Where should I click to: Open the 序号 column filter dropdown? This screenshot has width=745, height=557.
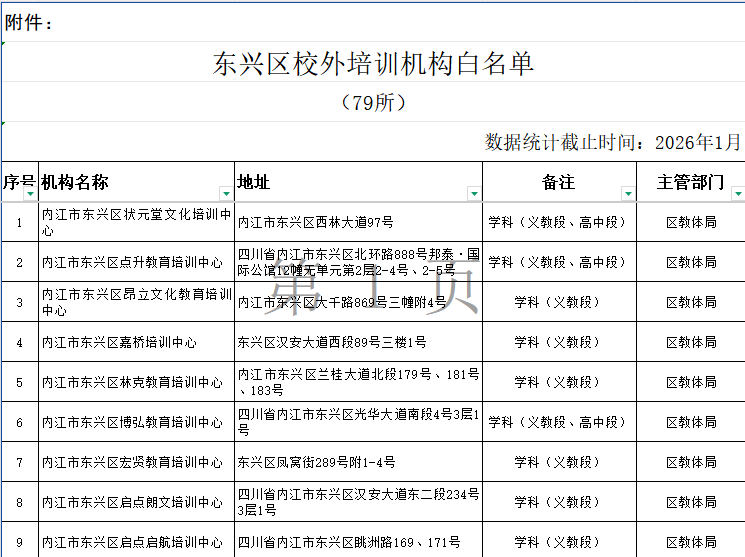coord(30,193)
